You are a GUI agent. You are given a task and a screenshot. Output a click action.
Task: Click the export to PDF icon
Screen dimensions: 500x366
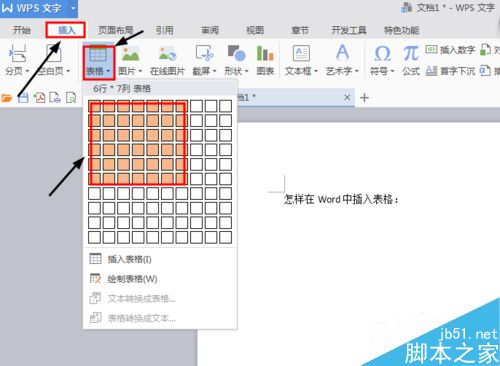(x=39, y=98)
